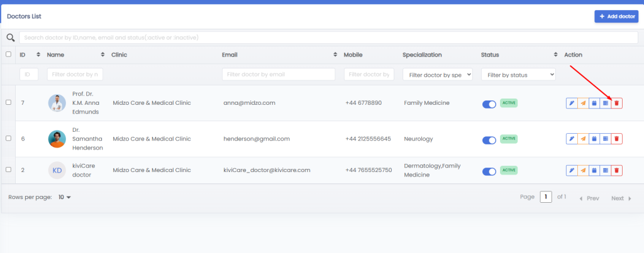Check the box for doctor ID 7
Screen dimensions: 644x253
[x=8, y=102]
